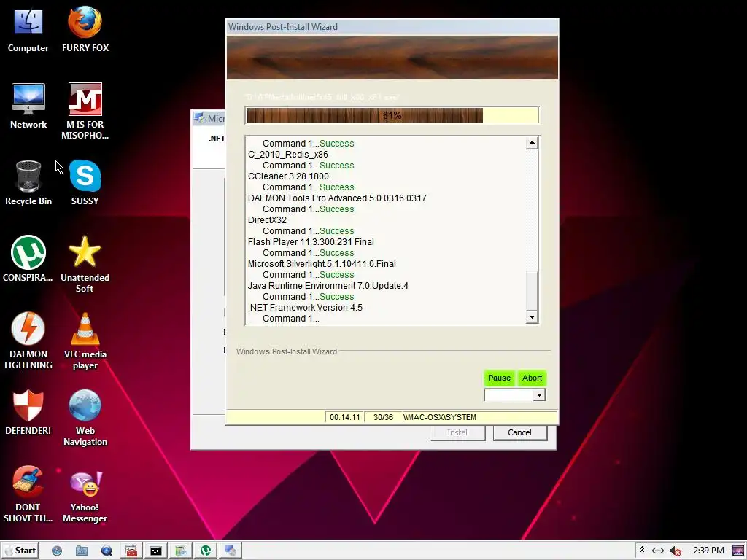Select Java Runtime Environment 7.0.Update.4 entry
747x560 pixels.
(x=328, y=286)
